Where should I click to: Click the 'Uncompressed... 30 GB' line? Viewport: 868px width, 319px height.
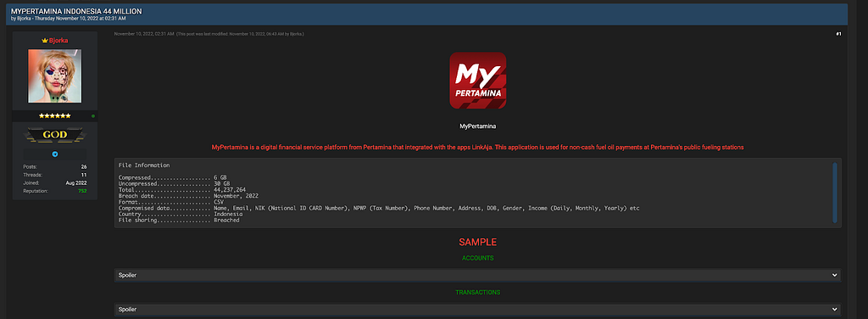coord(175,183)
